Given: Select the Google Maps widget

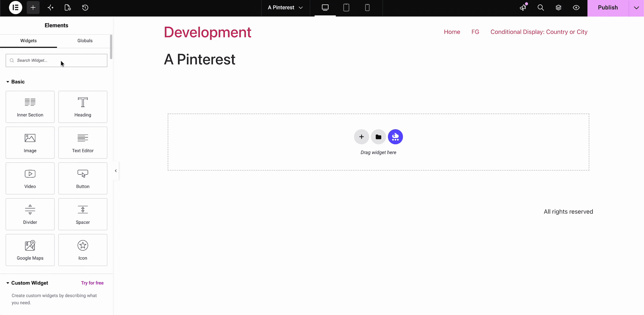Looking at the screenshot, I should click(30, 250).
